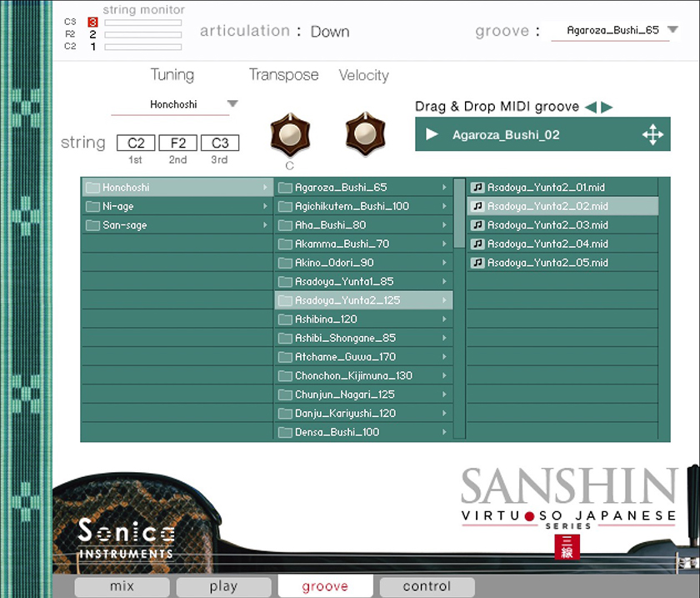Switch to the play tab
This screenshot has height=598, width=700.
223,586
